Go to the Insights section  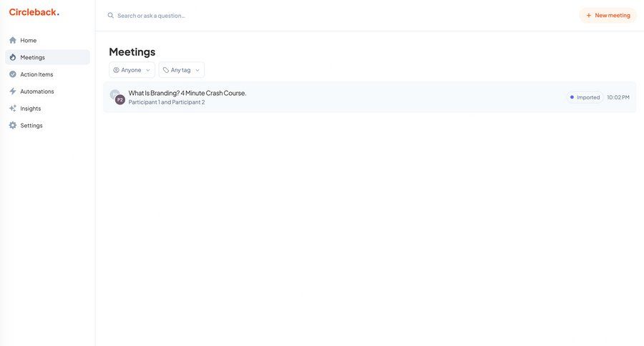coord(30,109)
